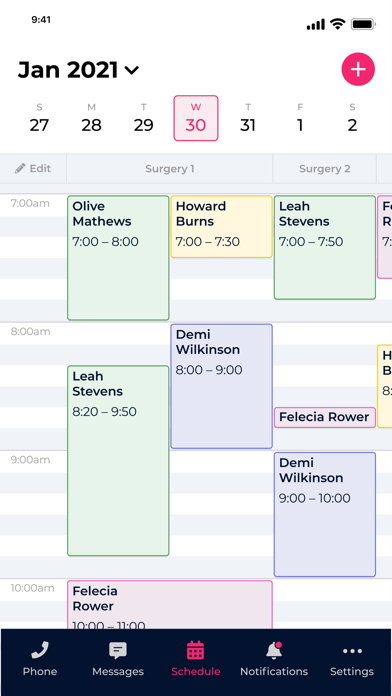
Task: Open Howard Burns 7:00 – 7:30 appointment
Action: point(222,227)
